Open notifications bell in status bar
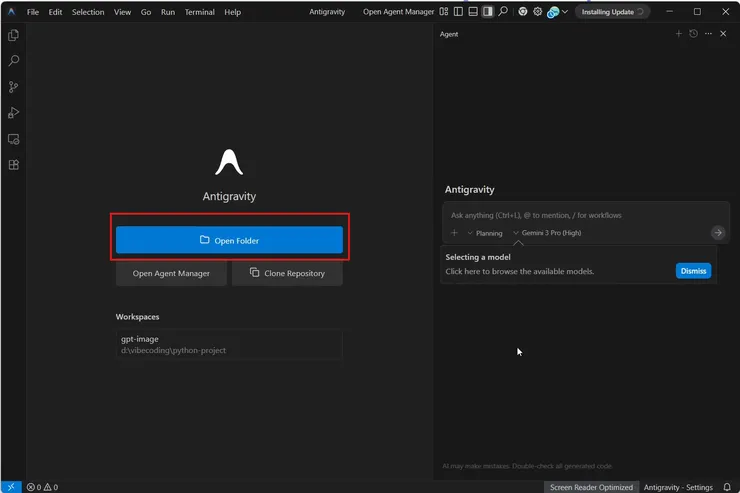The height and width of the screenshot is (493, 740). click(x=727, y=487)
